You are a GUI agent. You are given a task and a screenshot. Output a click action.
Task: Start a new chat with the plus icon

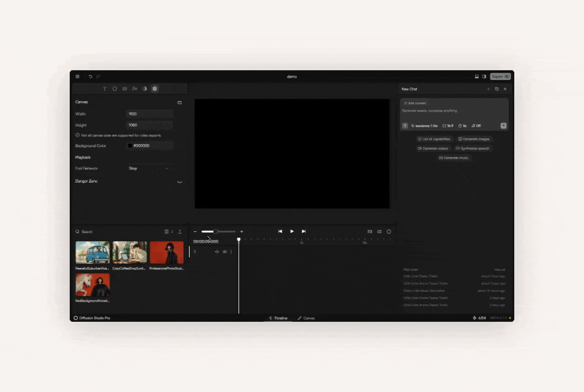pyautogui.click(x=488, y=89)
